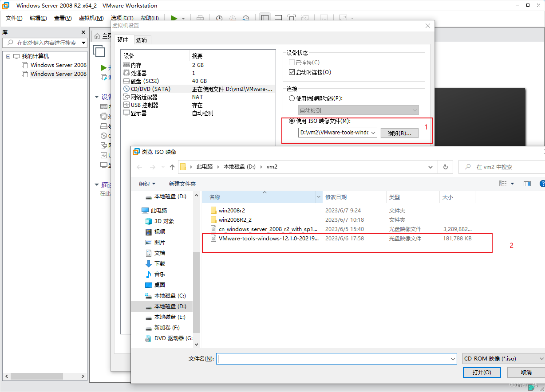
Task: Select 使用 ISO 映像文件(M) radio button
Action: coord(292,121)
